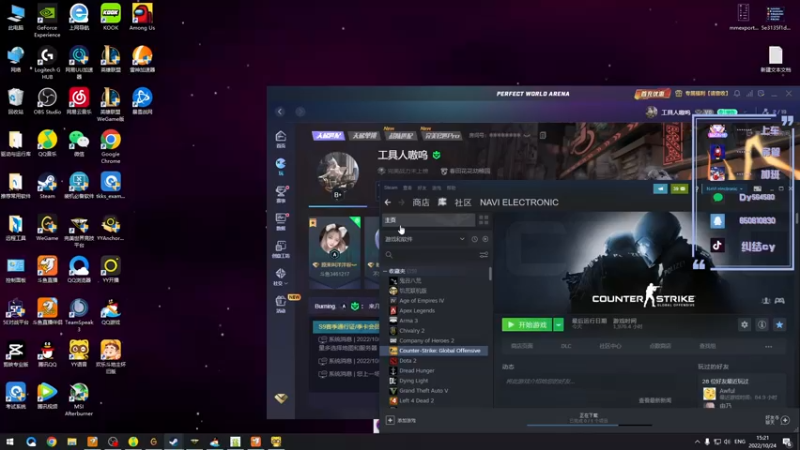
Task: Click the green 开始游戏 play button
Action: pos(527,324)
